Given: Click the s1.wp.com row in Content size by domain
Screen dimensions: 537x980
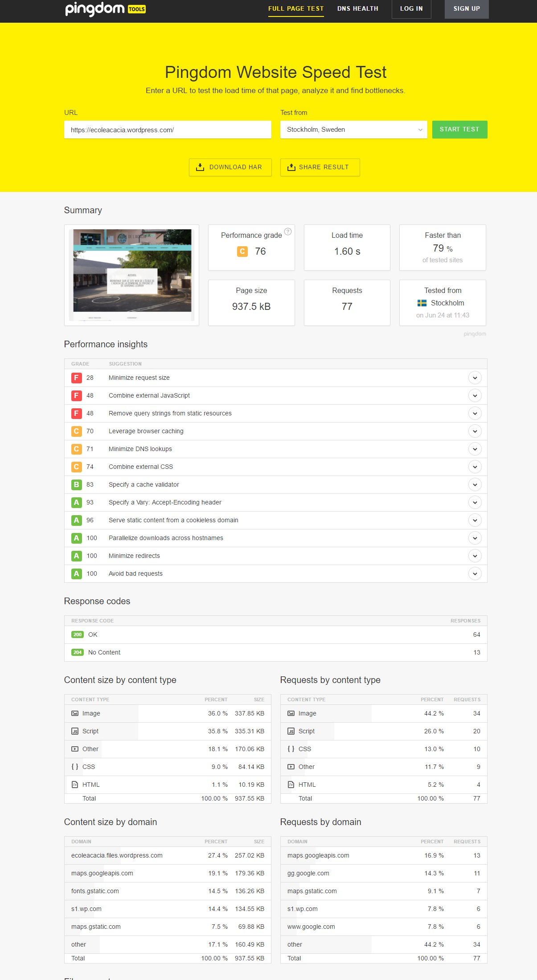Looking at the screenshot, I should coord(168,909).
